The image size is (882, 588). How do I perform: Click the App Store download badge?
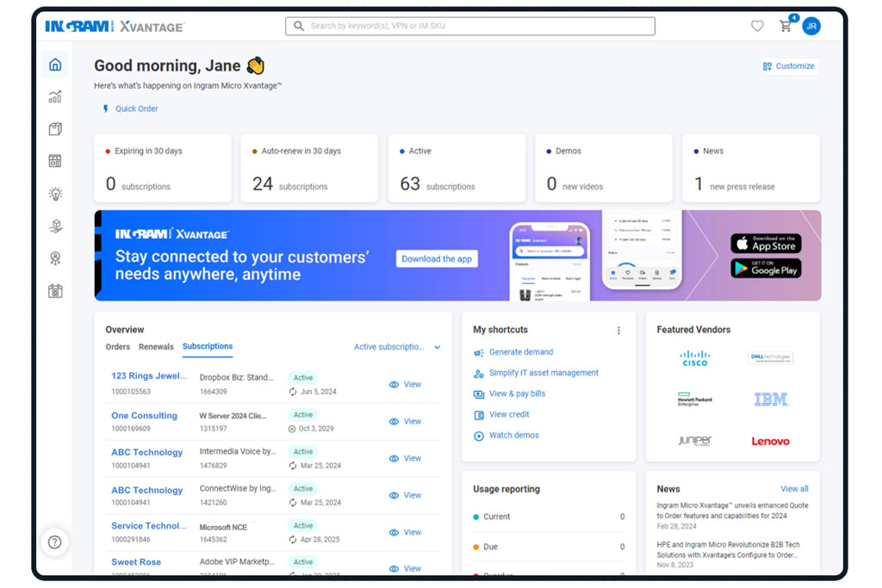click(766, 244)
